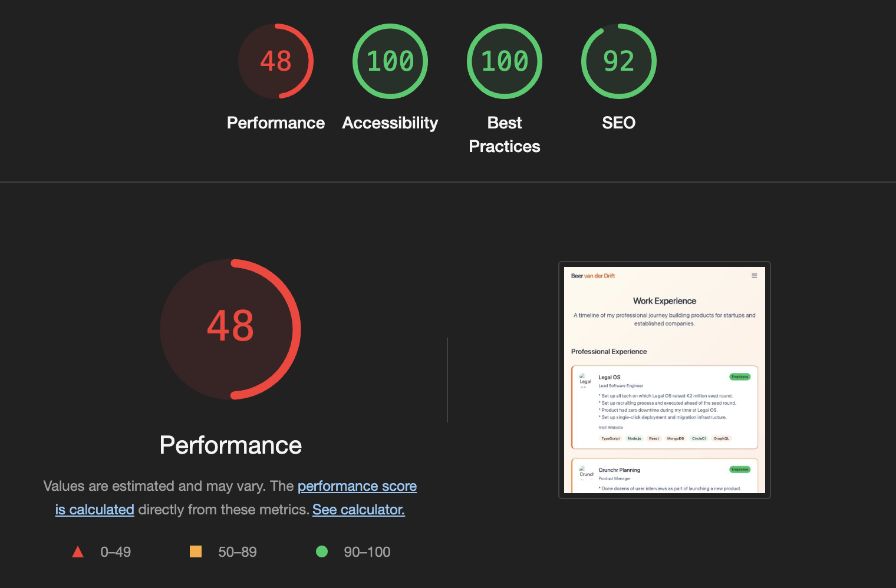Viewport: 896px width, 588px height.
Task: Click the "Crunchr Planning" card title
Action: point(619,470)
